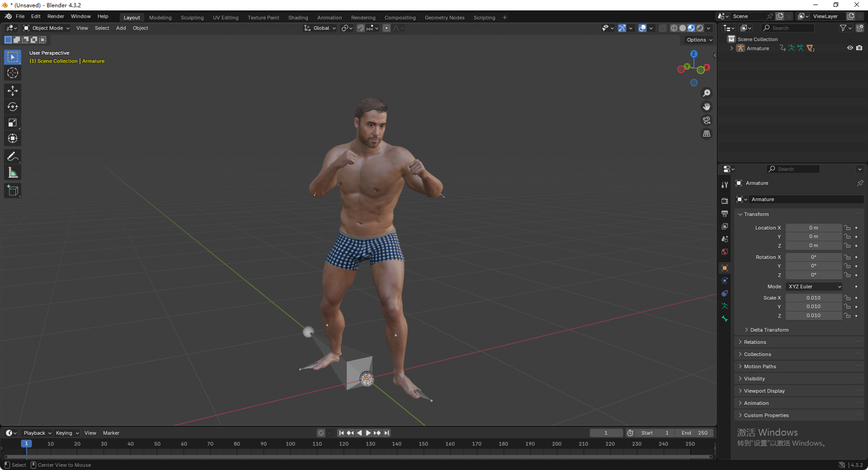Image resolution: width=868 pixels, height=470 pixels.
Task: Click the outliner search field
Action: point(788,28)
